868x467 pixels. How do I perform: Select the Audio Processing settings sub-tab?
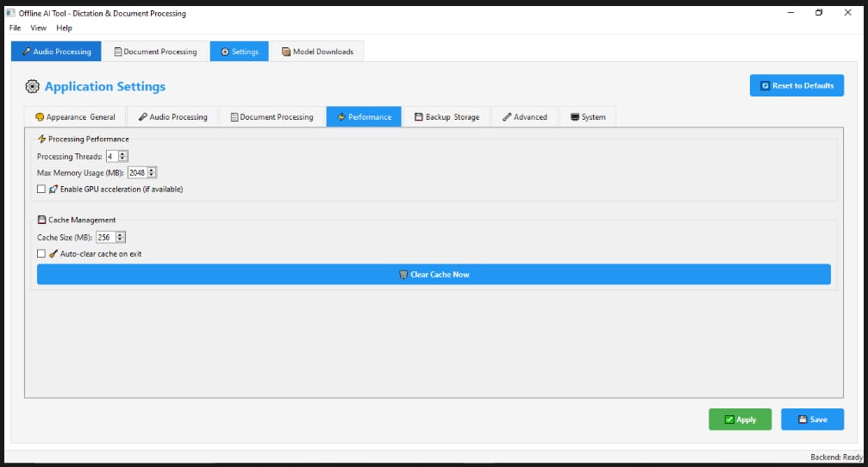pos(172,117)
